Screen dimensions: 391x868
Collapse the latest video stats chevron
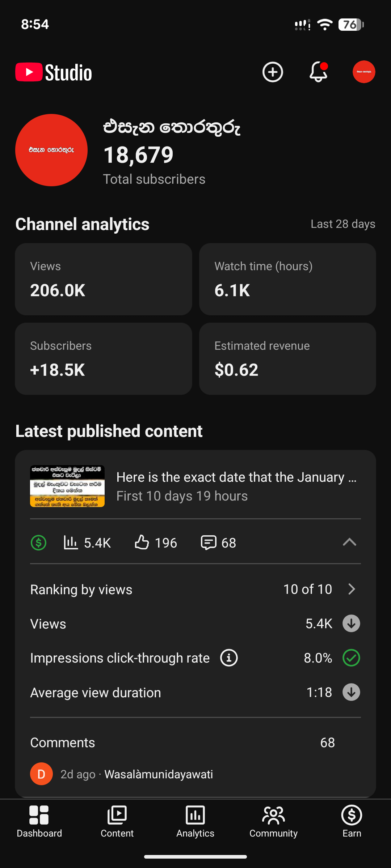click(x=349, y=542)
